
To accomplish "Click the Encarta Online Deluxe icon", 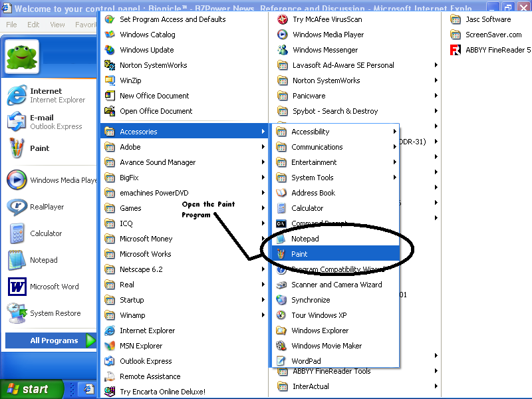I will click(x=110, y=392).
